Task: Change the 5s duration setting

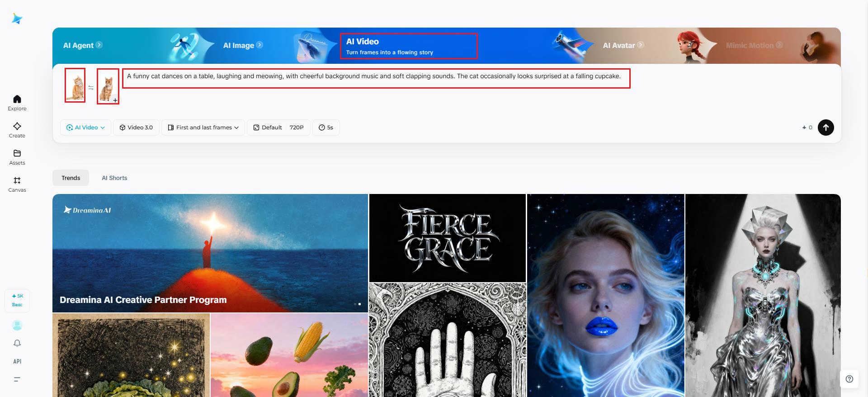Action: tap(326, 128)
